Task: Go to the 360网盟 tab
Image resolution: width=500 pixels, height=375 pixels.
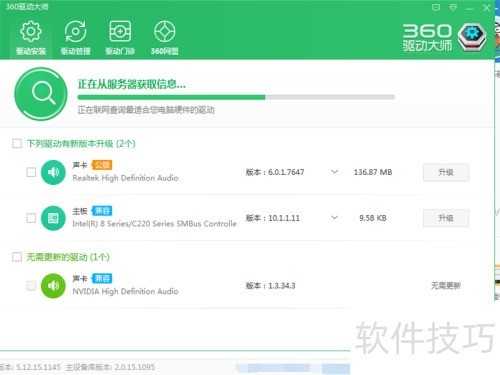Action: click(165, 37)
